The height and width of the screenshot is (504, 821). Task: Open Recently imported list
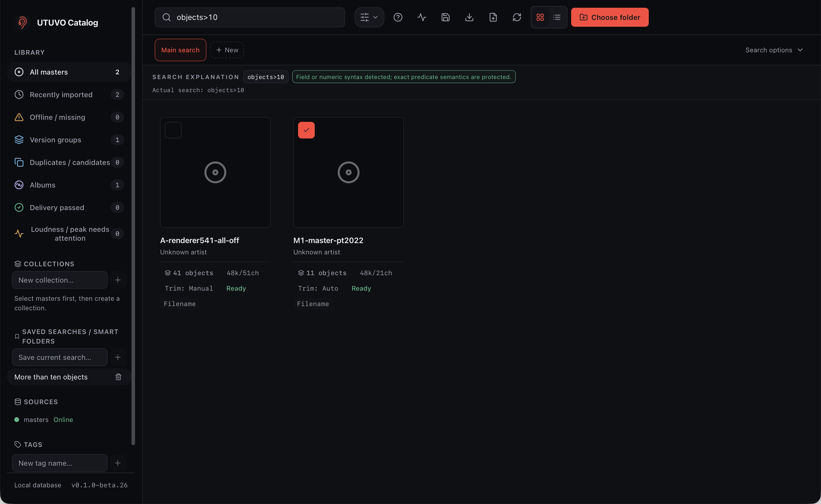click(69, 95)
